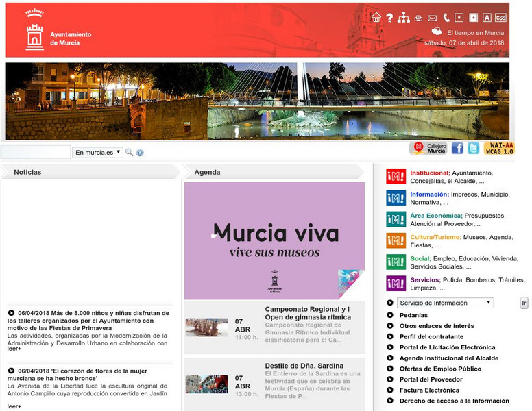Image resolution: width=532 pixels, height=411 pixels.
Task: Select the Noticias section header
Action: point(27,172)
